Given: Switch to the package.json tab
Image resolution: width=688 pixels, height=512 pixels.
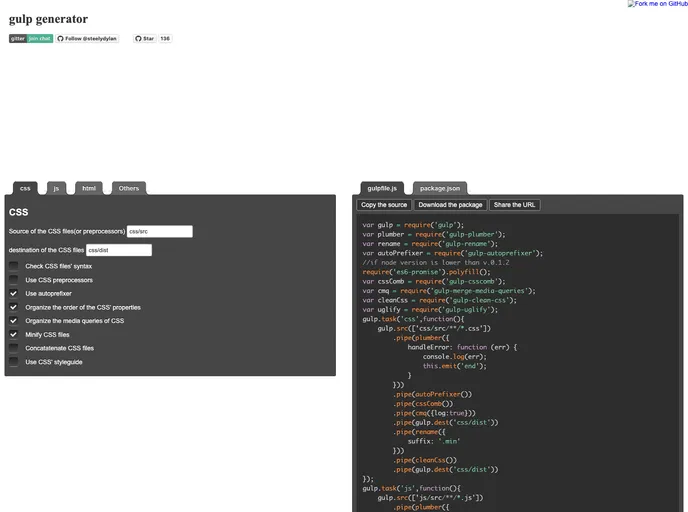Looking at the screenshot, I should click(439, 188).
